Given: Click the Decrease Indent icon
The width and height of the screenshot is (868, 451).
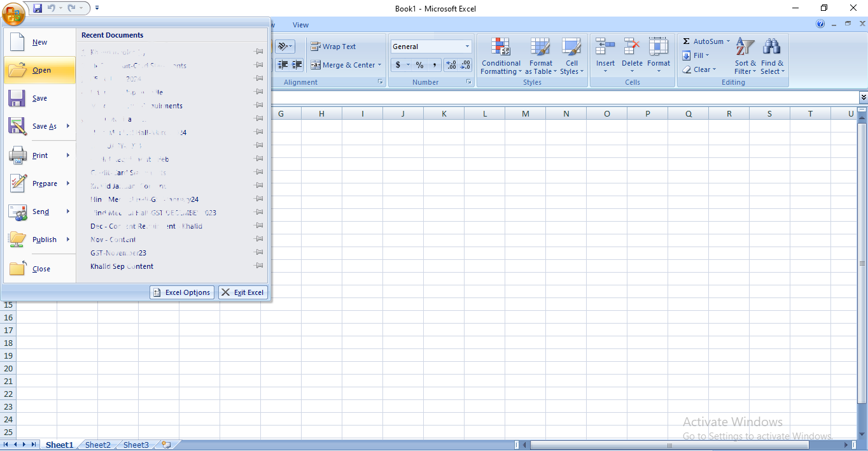Looking at the screenshot, I should pyautogui.click(x=282, y=65).
